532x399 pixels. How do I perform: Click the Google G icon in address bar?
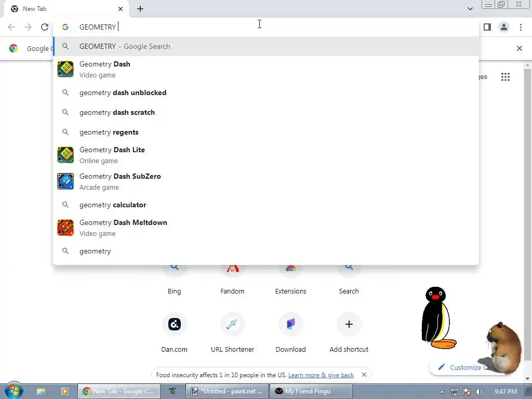tap(65, 27)
